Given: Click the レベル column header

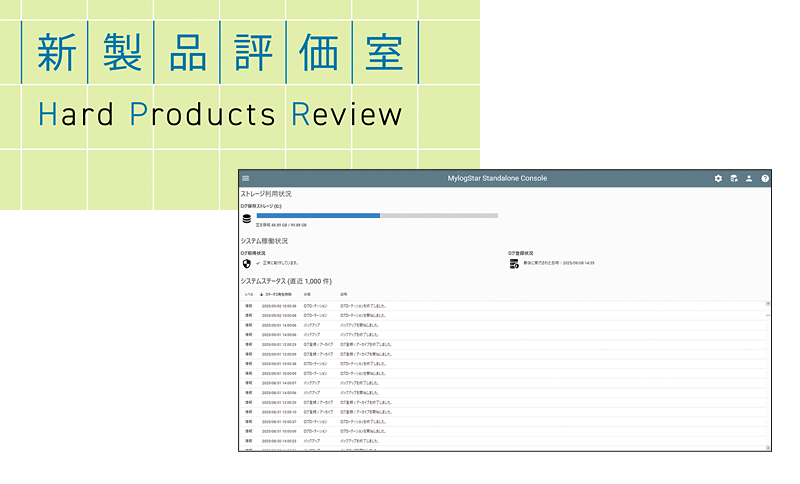Looking at the screenshot, I should (x=248, y=295).
